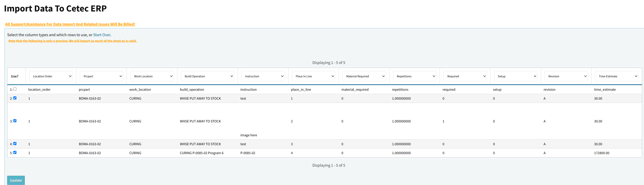Click time estimate 30.00 in row 2
The width and height of the screenshot is (644, 185).
[598, 99]
